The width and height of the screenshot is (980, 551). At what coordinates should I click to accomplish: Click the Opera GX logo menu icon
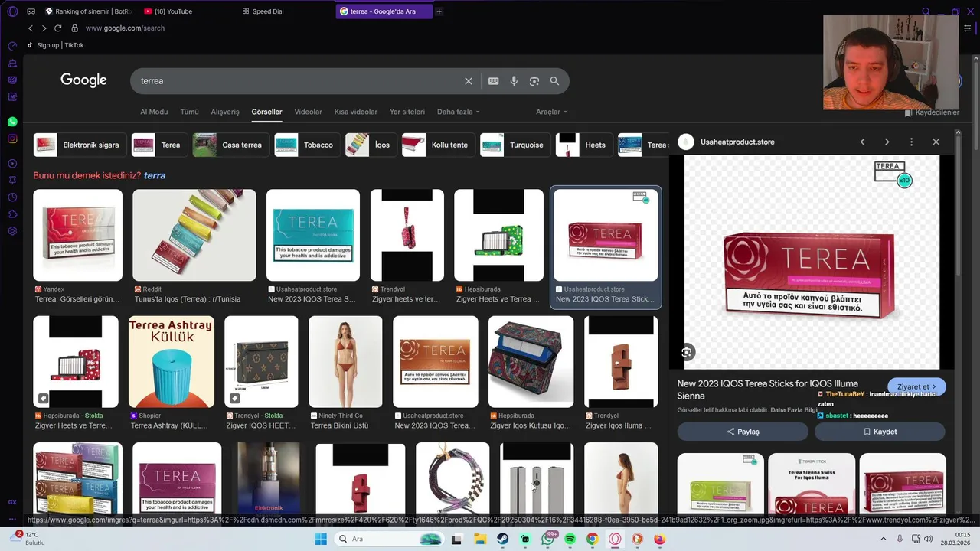coord(12,11)
